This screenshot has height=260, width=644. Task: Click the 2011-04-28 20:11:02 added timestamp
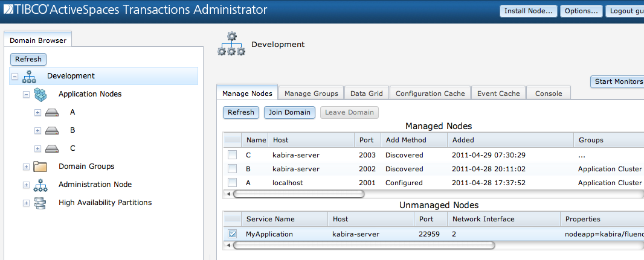tap(489, 169)
